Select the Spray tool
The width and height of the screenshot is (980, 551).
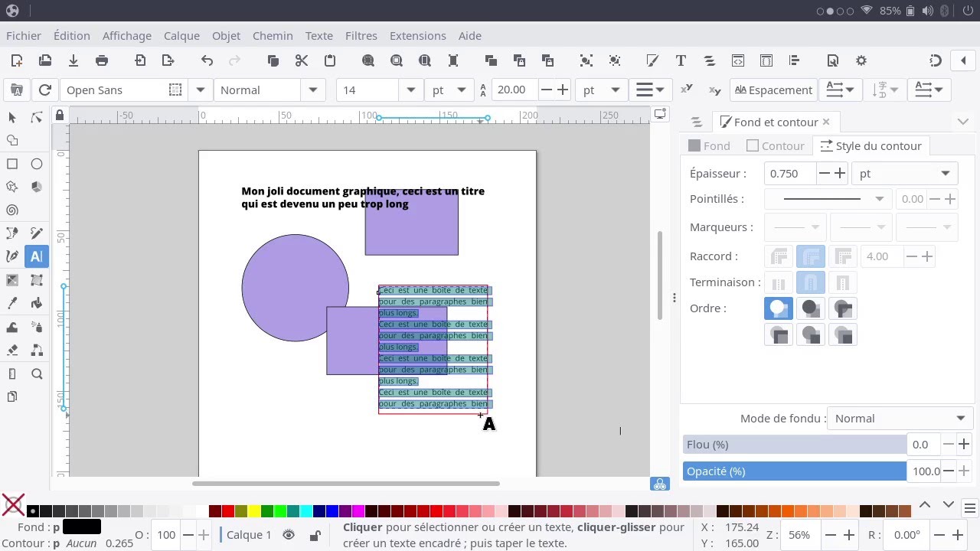coord(36,327)
